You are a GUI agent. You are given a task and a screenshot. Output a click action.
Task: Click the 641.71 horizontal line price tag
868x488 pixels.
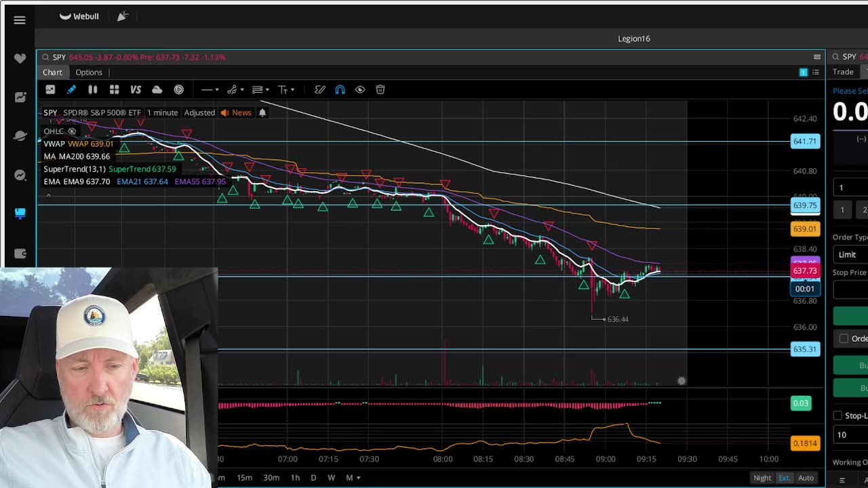(805, 141)
